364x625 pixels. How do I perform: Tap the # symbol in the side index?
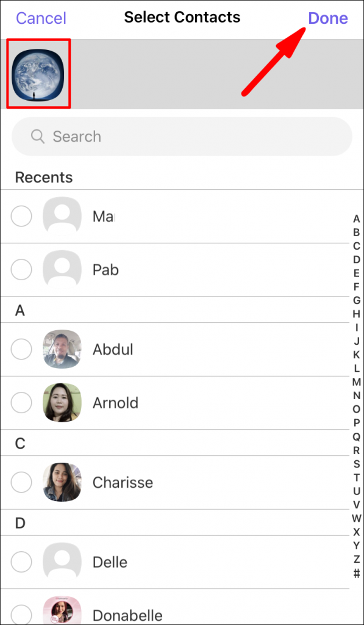(x=356, y=572)
